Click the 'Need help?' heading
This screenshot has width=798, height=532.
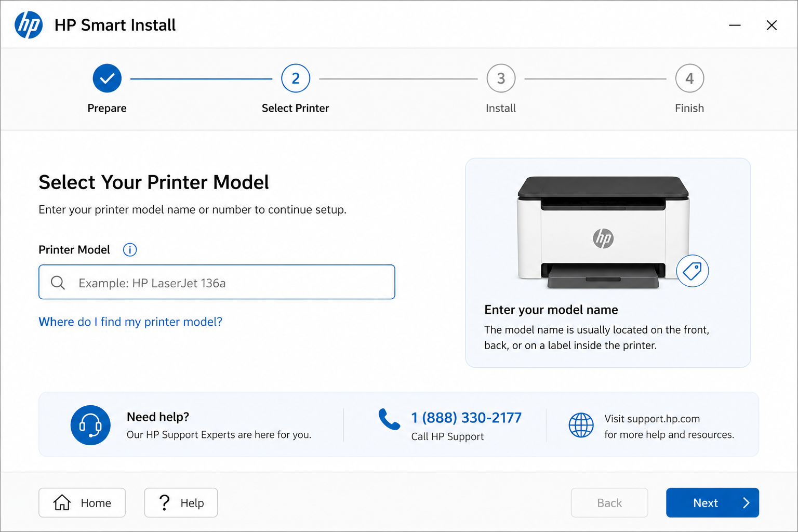click(x=158, y=417)
